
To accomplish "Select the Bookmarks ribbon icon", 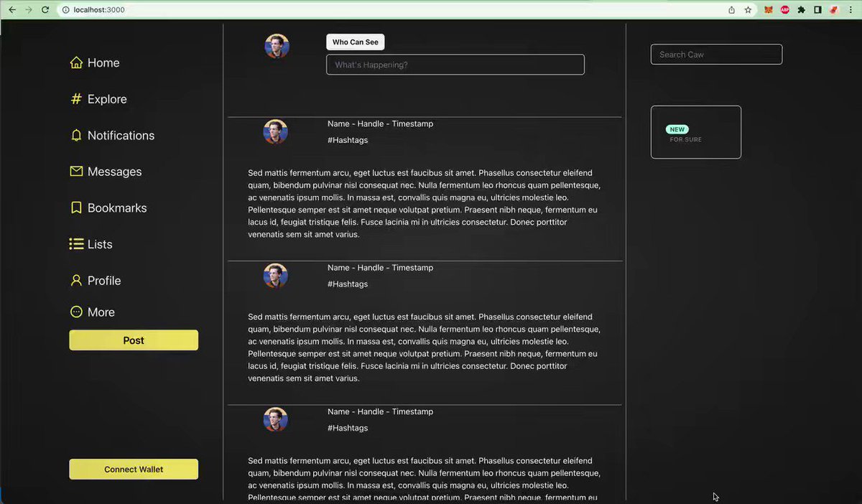I will [x=76, y=207].
